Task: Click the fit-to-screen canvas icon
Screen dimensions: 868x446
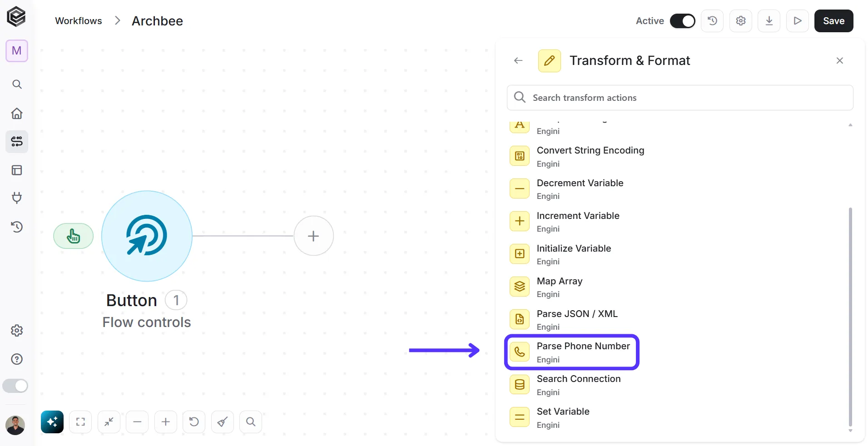Action: 80,422
